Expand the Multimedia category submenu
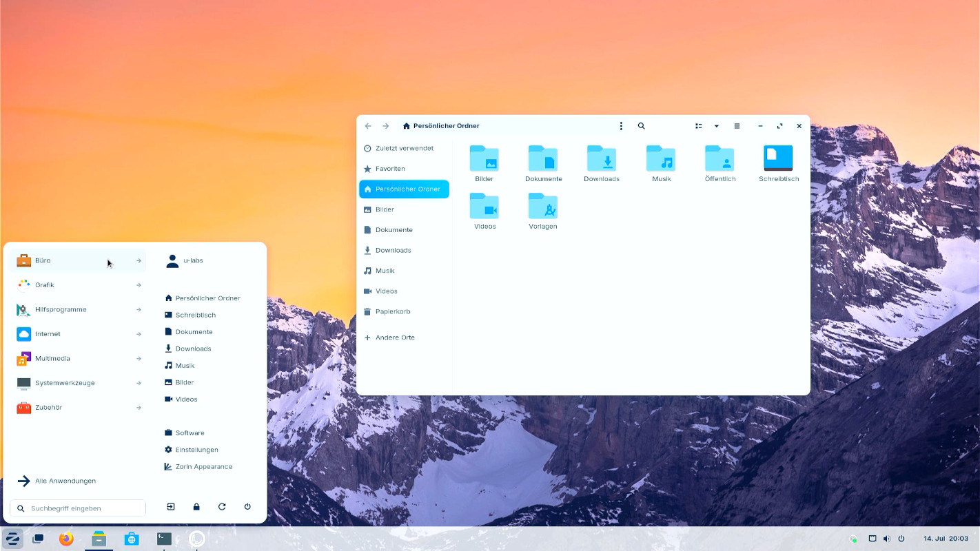 pos(79,358)
